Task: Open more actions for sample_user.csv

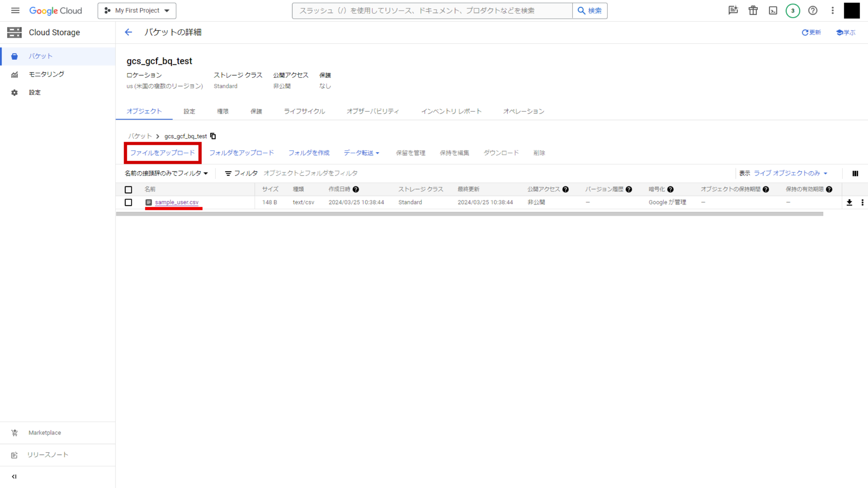Action: point(863,202)
